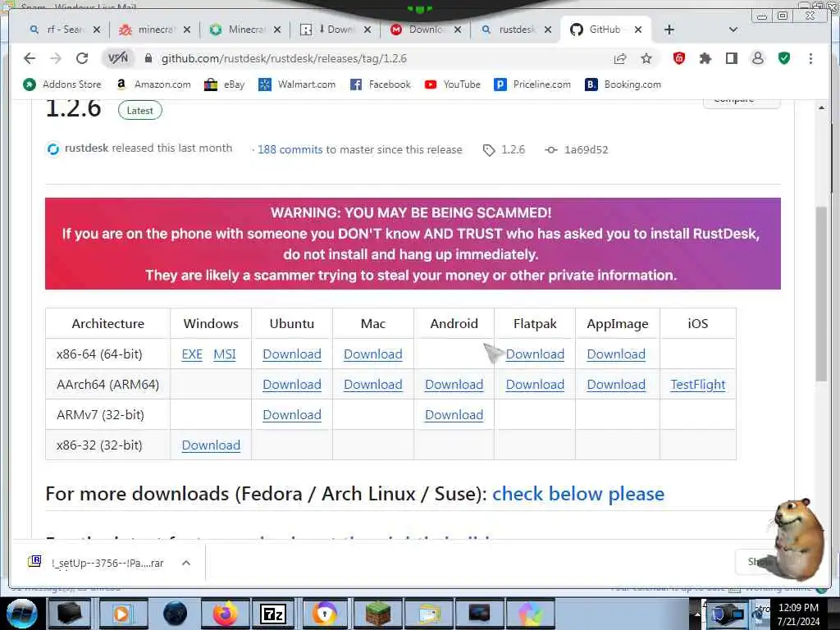Share this page via the share icon
The width and height of the screenshot is (840, 630).
[x=620, y=58]
